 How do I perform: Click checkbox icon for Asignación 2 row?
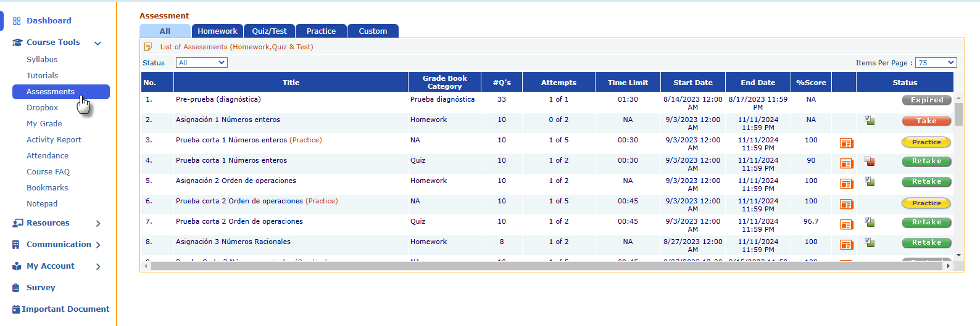point(870,181)
